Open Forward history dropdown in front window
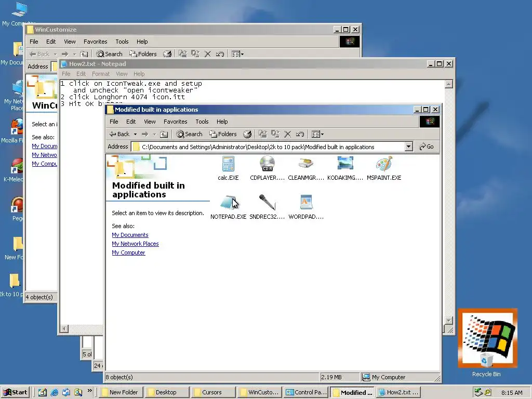 154,135
